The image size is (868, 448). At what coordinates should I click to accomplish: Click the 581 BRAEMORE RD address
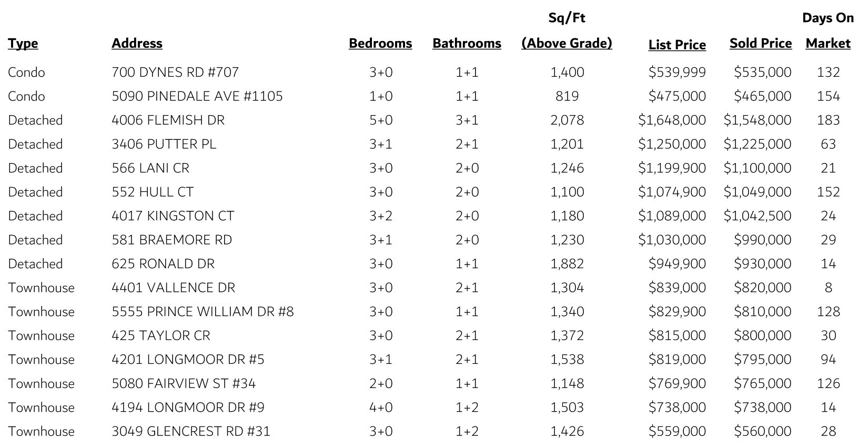click(x=171, y=240)
